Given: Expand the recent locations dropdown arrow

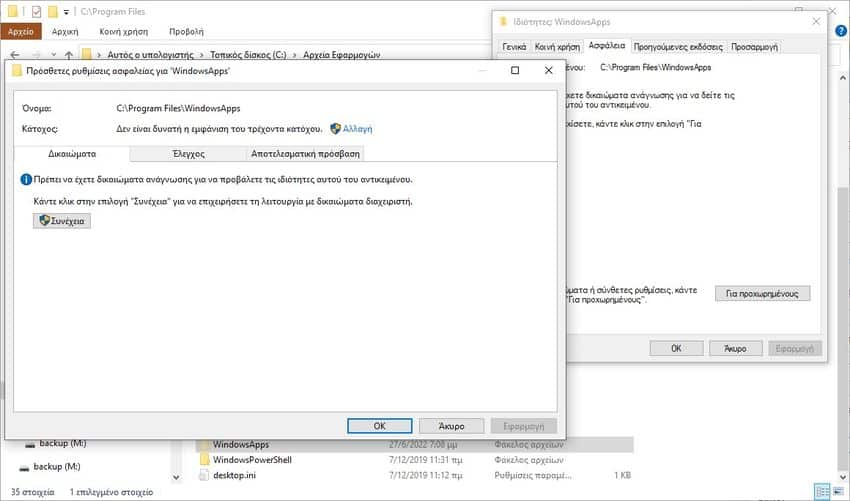Looking at the screenshot, I should 53,55.
